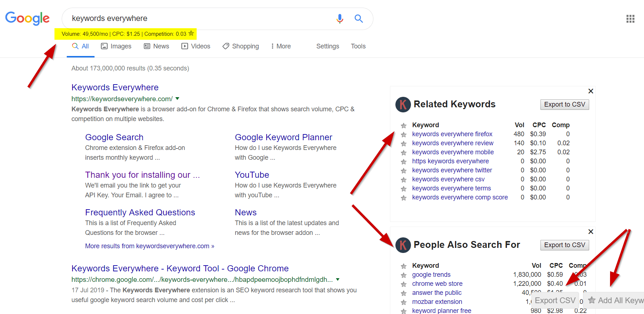The height and width of the screenshot is (314, 644).
Task: Star 'https keywords everywhere' keyword
Action: click(x=404, y=162)
